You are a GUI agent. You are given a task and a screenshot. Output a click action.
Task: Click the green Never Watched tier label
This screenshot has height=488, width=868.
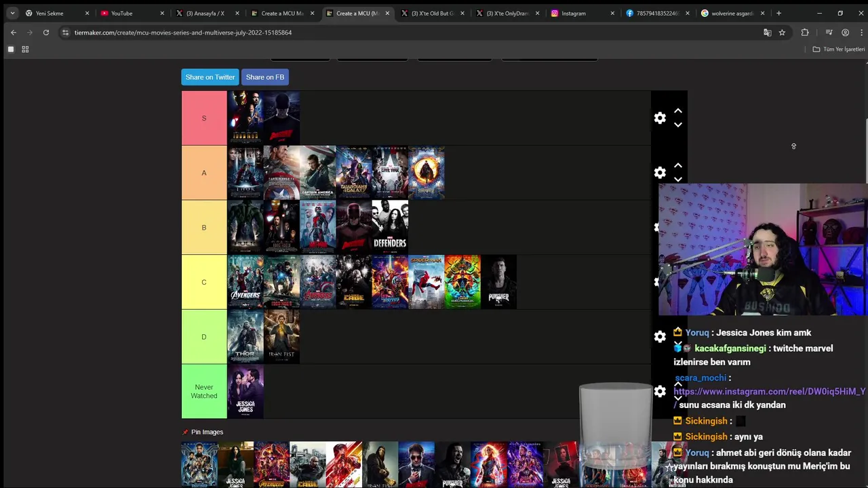[204, 392]
